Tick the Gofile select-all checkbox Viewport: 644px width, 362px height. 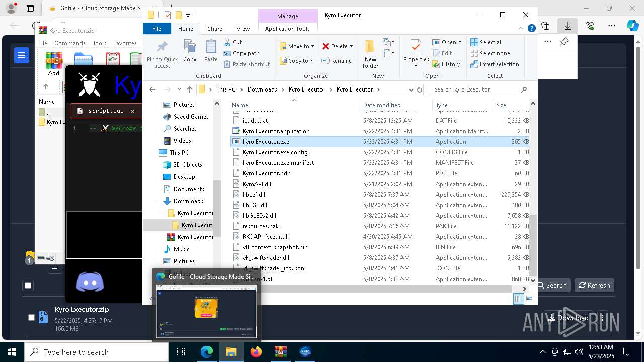pos(28,285)
